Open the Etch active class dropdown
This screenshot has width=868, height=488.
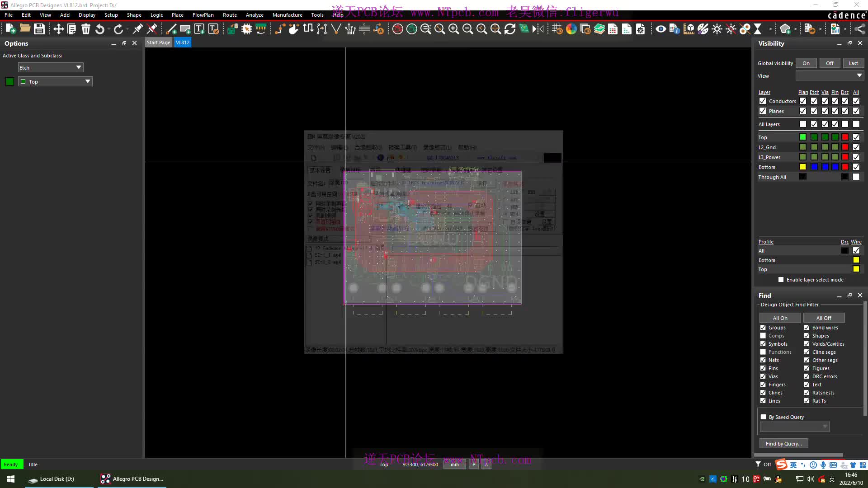(51, 67)
